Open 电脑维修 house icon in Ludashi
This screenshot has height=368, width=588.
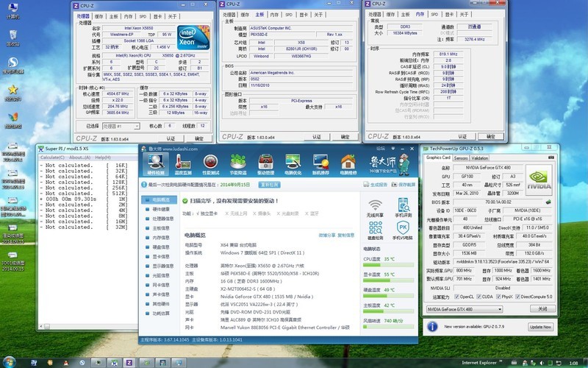point(348,164)
